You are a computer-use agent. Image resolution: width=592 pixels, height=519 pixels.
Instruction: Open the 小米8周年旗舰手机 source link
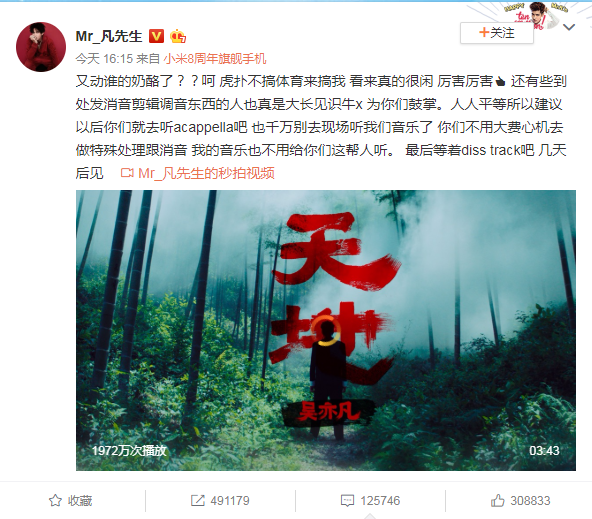click(x=215, y=59)
